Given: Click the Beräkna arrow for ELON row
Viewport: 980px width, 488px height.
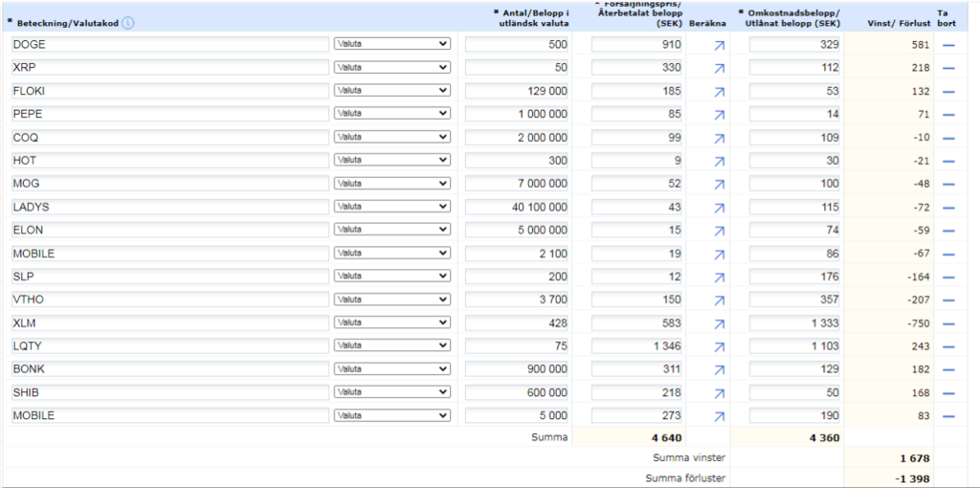Looking at the screenshot, I should (720, 231).
